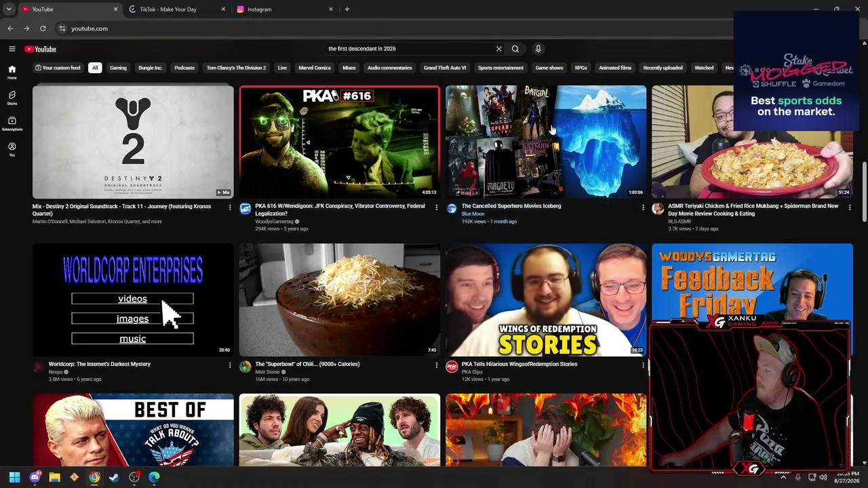Reload the YouTube page
The width and height of the screenshot is (868, 488).
[x=43, y=28]
